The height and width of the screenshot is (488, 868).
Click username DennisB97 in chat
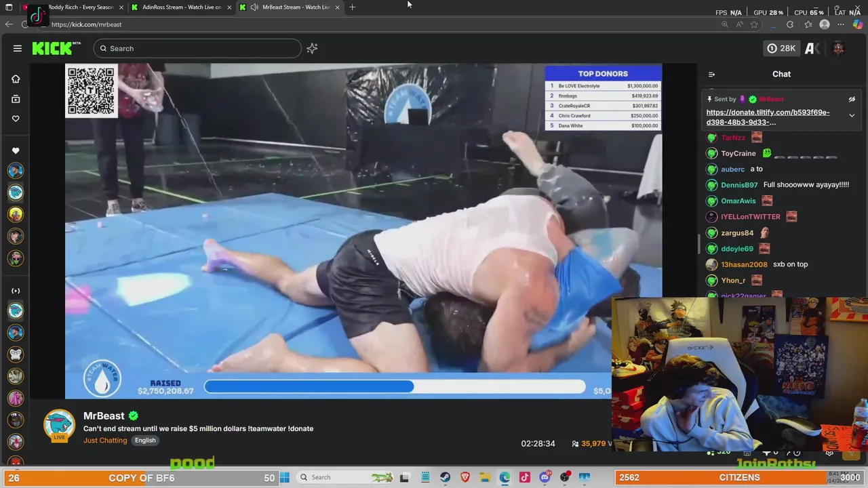[739, 185]
